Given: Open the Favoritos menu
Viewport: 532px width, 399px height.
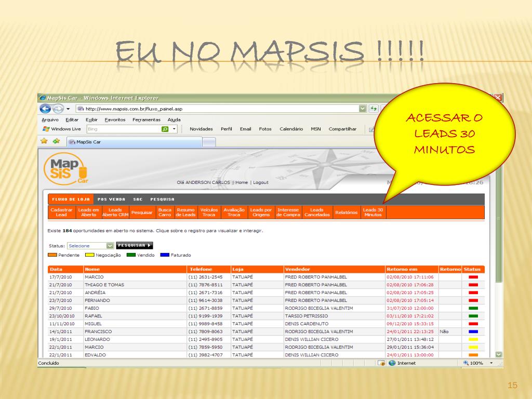Looking at the screenshot, I should point(115,120).
